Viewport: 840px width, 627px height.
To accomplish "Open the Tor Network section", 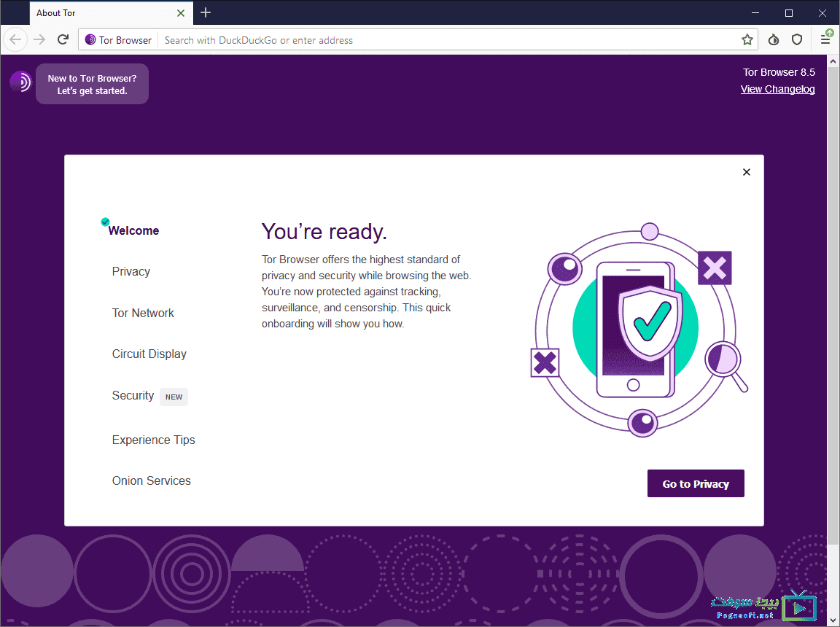I will (143, 313).
